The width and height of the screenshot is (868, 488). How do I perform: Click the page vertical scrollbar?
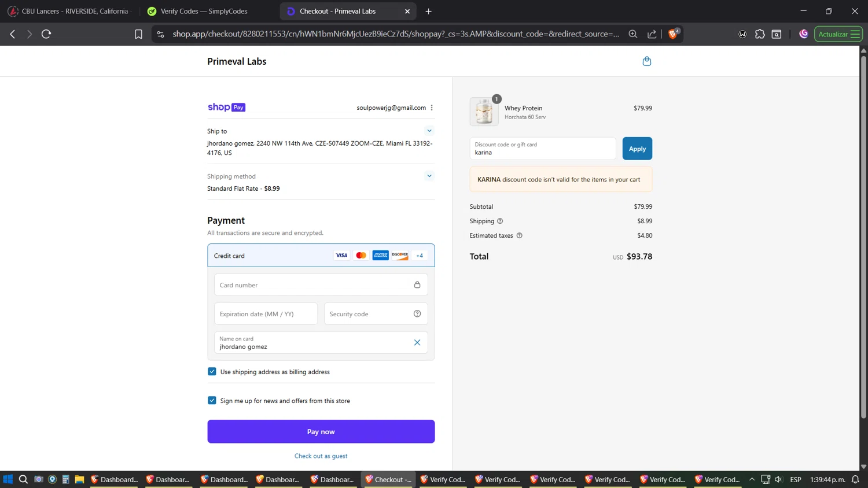point(863,237)
